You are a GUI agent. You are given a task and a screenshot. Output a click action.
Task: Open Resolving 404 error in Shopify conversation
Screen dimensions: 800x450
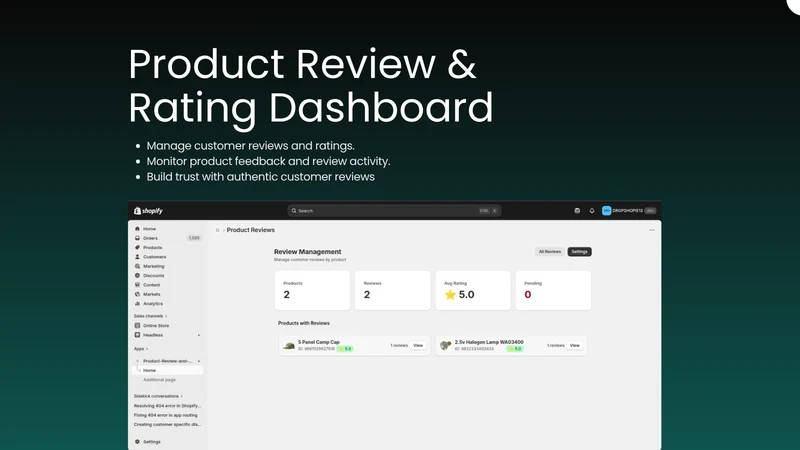[x=167, y=406]
